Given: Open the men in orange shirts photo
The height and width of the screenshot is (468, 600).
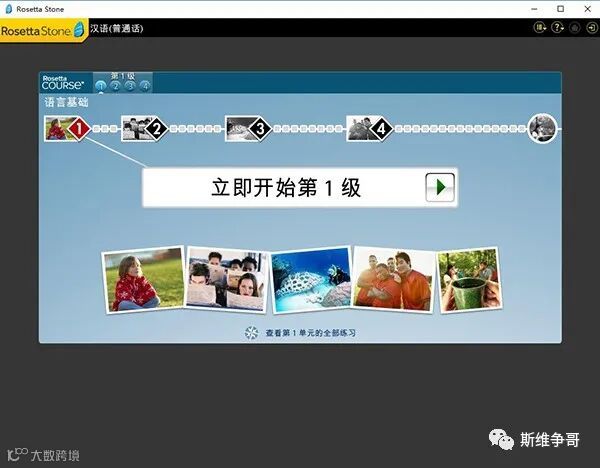Looking at the screenshot, I should click(x=394, y=279).
